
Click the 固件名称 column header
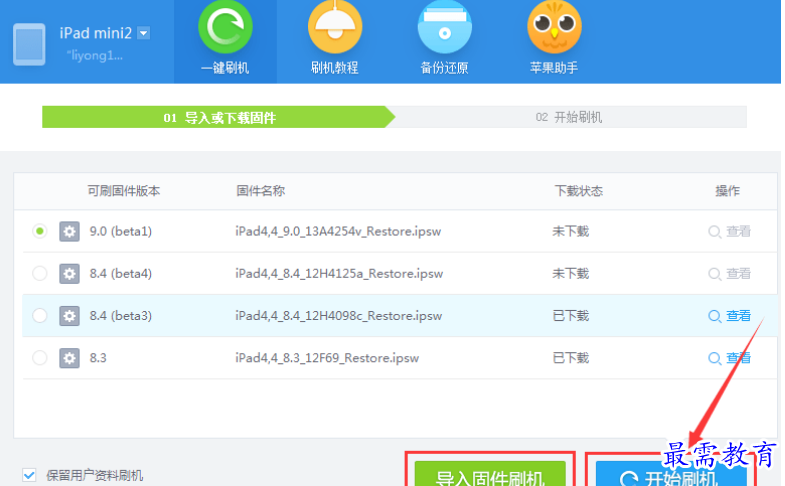[x=260, y=191]
